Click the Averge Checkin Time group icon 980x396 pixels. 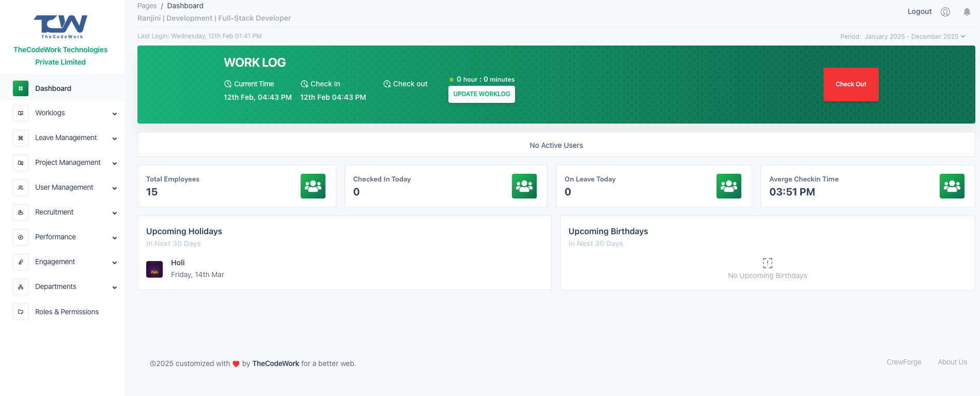pyautogui.click(x=952, y=186)
